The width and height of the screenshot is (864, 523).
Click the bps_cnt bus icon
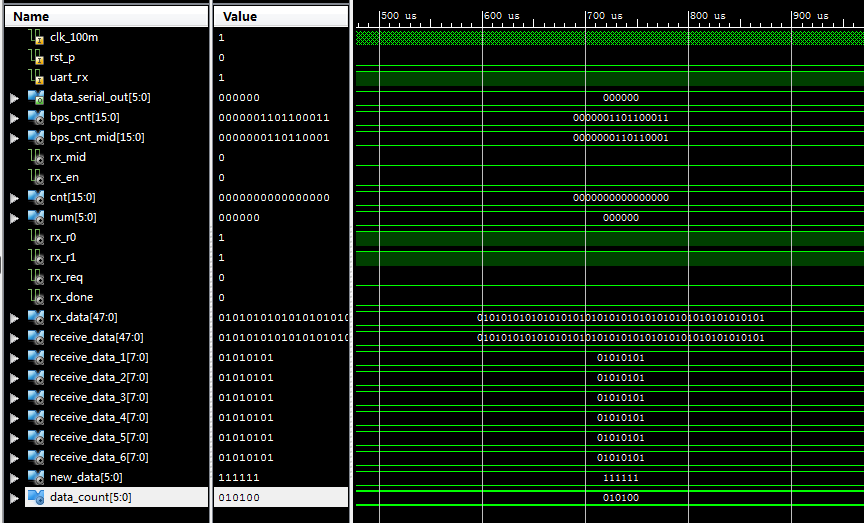(x=36, y=117)
